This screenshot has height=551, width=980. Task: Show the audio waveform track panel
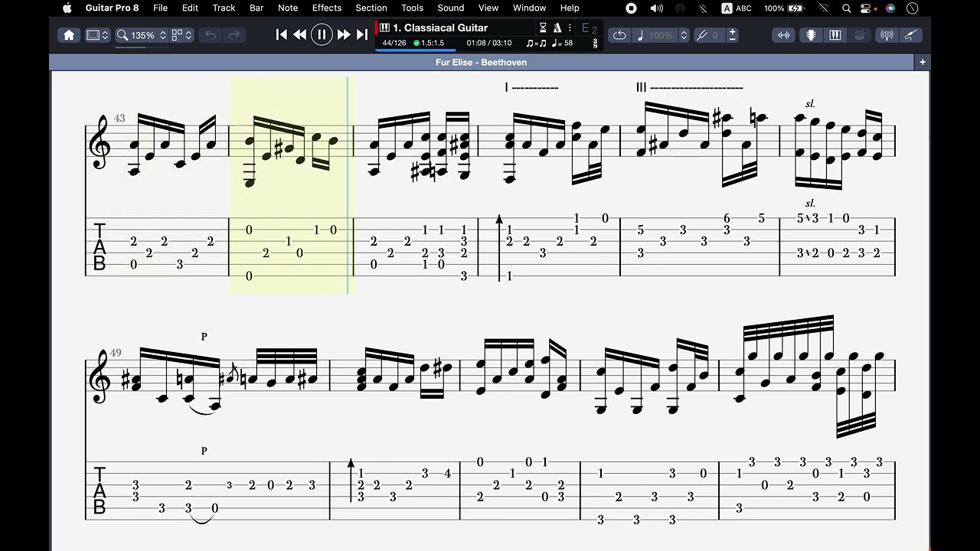click(784, 35)
